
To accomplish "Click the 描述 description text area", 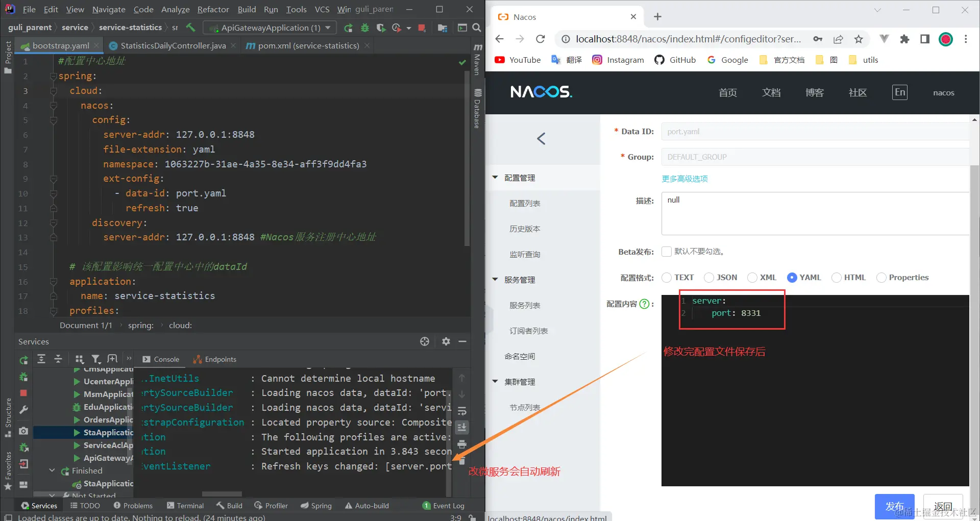I will [815, 213].
